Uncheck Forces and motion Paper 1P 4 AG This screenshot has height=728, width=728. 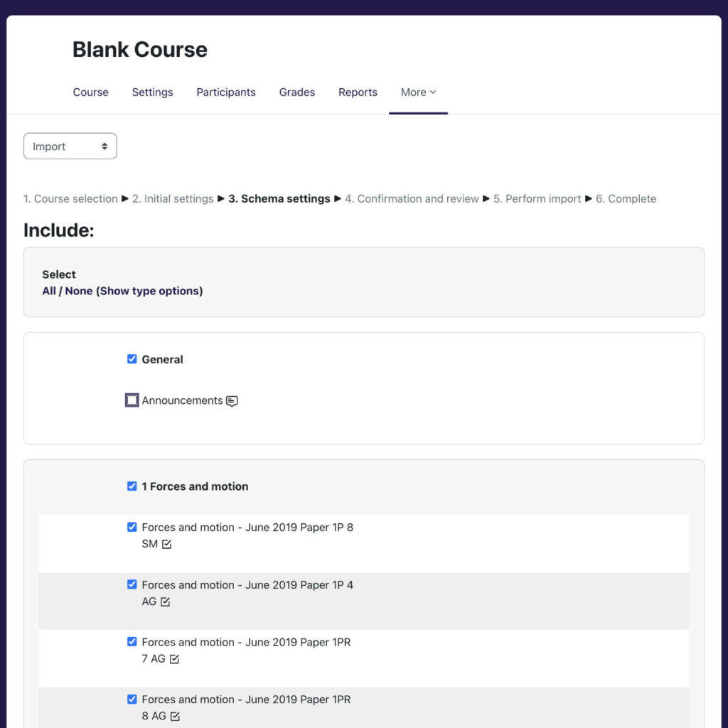point(132,584)
